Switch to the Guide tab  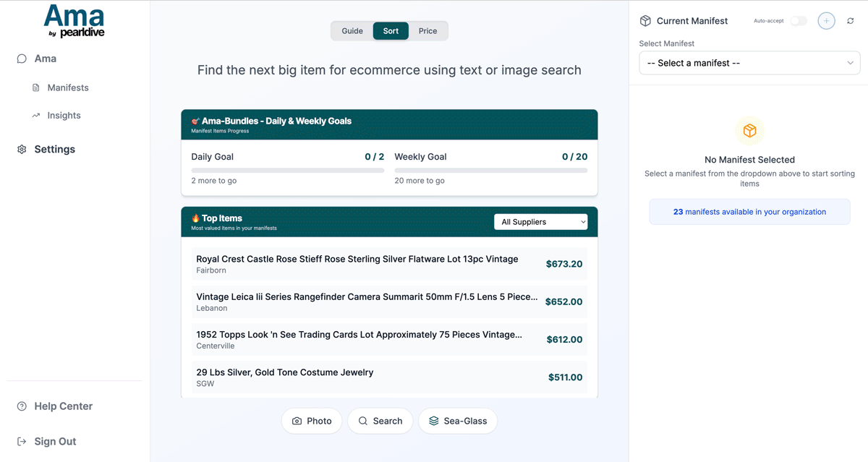(352, 31)
